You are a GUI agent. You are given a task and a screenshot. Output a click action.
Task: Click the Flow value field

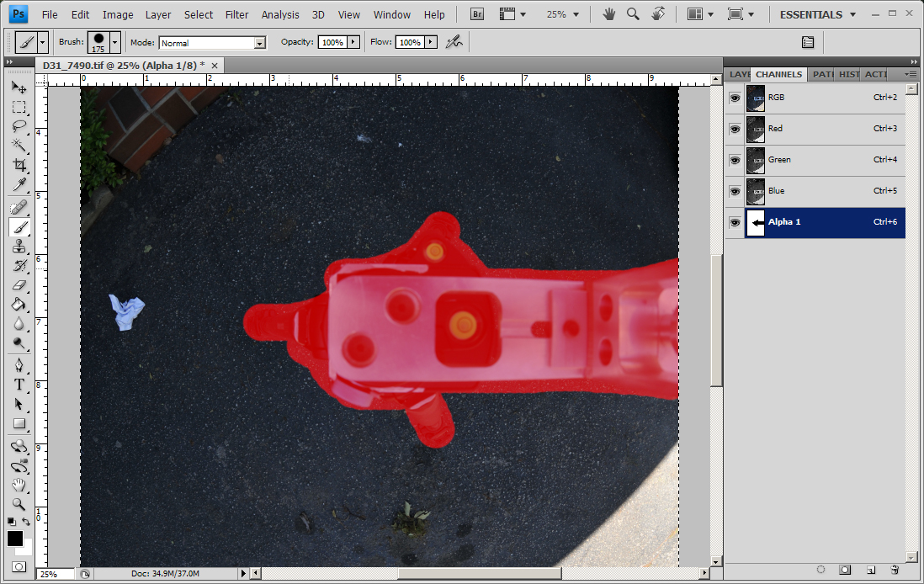point(410,42)
